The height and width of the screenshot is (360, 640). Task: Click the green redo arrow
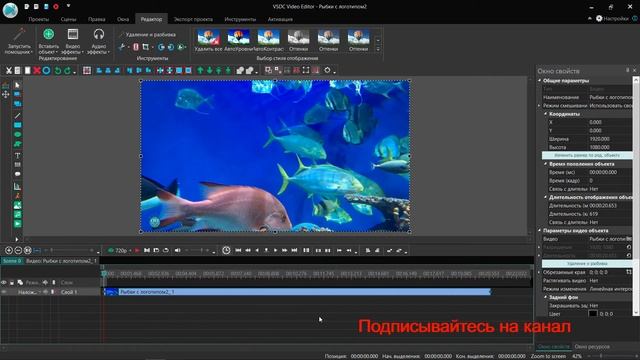pyautogui.click(x=67, y=71)
